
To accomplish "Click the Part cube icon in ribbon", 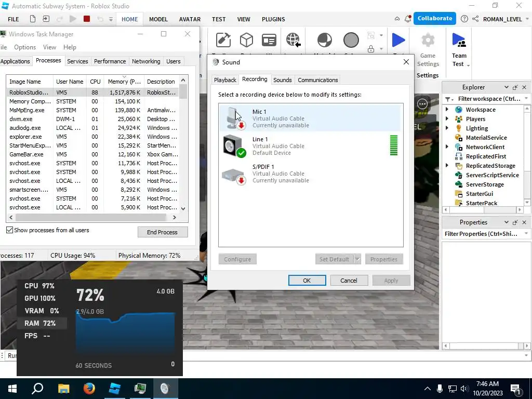I will [x=246, y=40].
